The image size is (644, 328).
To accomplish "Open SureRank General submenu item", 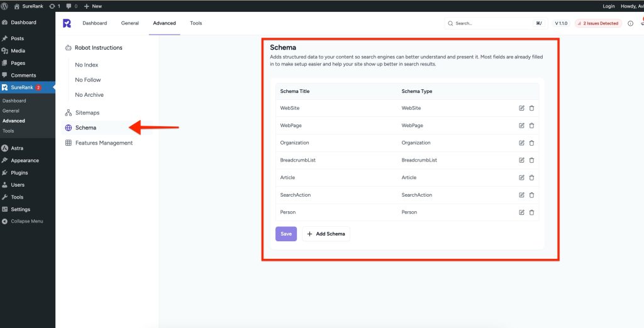I will click(x=11, y=111).
